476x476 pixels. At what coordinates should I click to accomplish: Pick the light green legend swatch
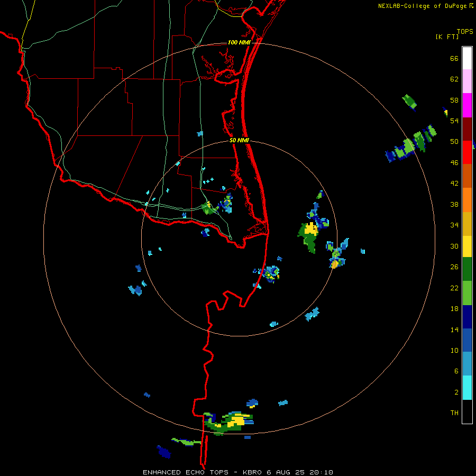click(x=467, y=293)
